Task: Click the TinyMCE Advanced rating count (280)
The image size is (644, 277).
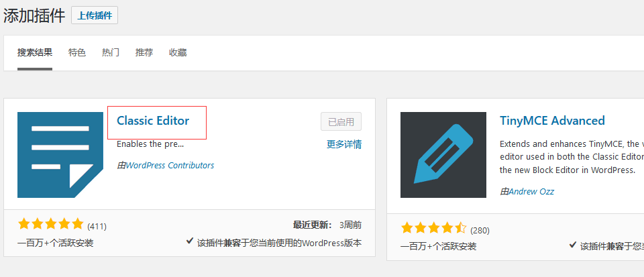Action: click(x=480, y=230)
